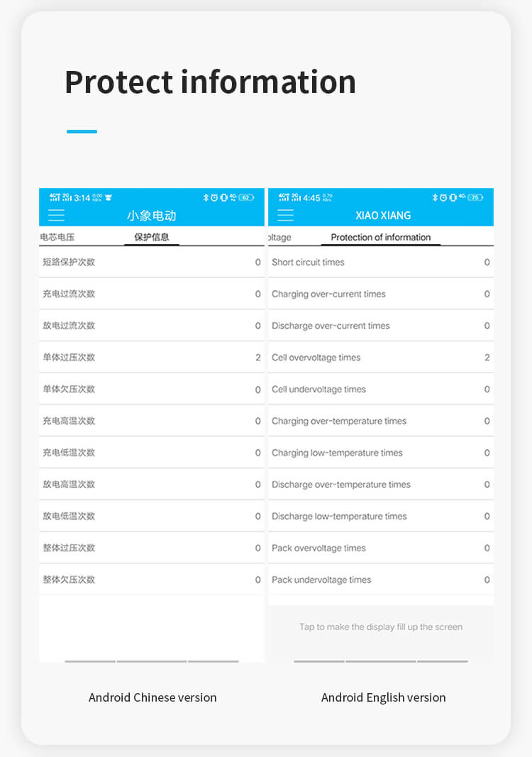
Task: Tap Bluetooth icon in right phone status bar
Action: click(x=435, y=198)
